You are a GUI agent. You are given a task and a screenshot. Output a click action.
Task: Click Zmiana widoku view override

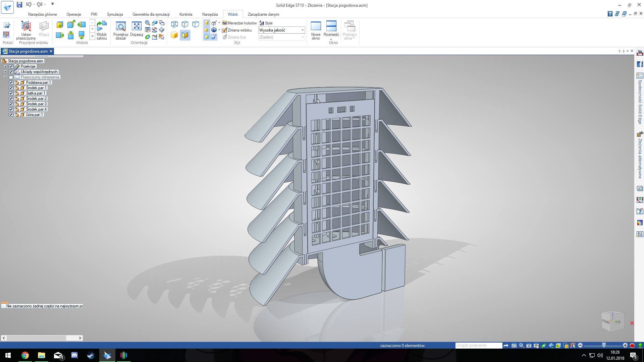pos(237,30)
